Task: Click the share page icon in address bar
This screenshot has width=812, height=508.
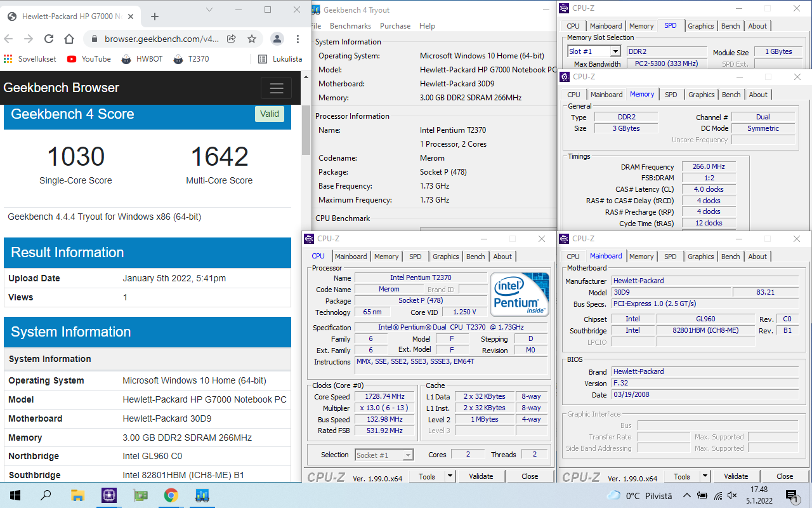Action: [232, 39]
